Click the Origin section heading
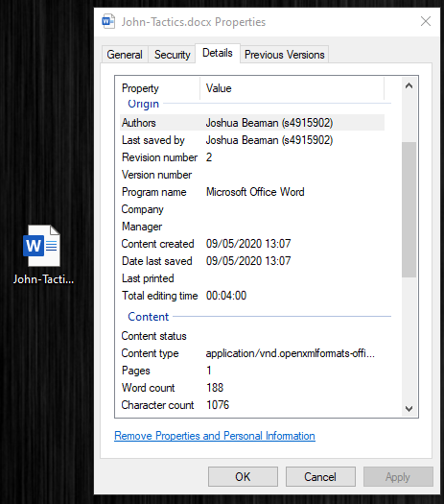444x504 pixels. 143,104
